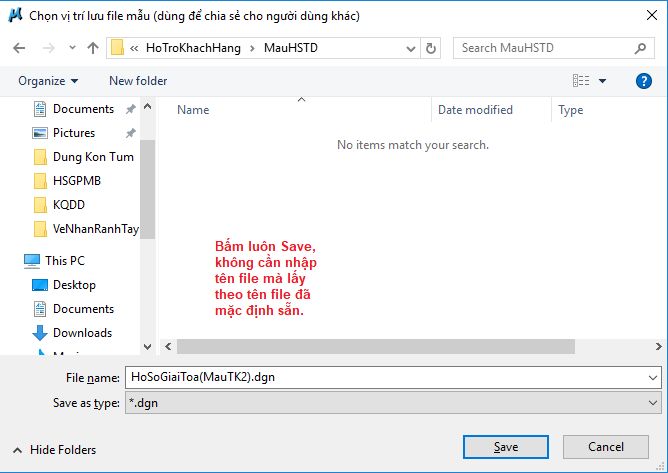Click the search magnifier icon

coord(640,48)
